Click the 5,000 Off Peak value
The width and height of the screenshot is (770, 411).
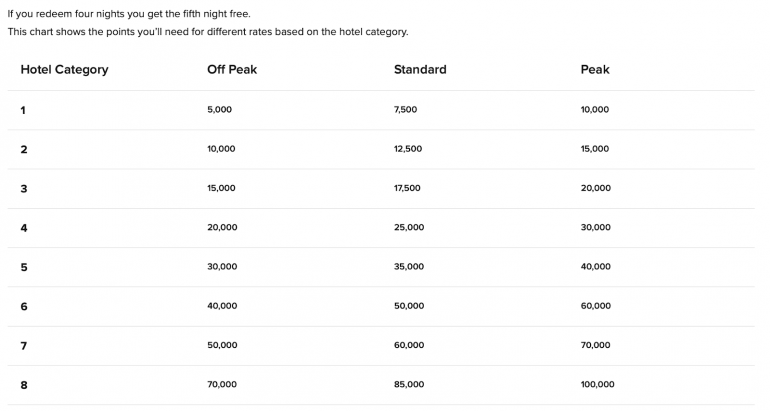[219, 110]
